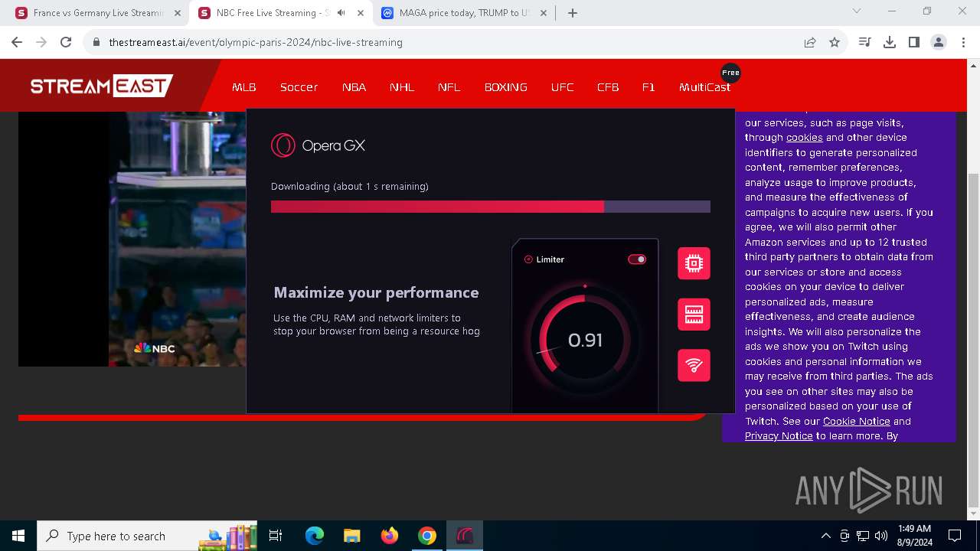This screenshot has width=980, height=551.
Task: Open the Privacy Notice link
Action: 779,436
